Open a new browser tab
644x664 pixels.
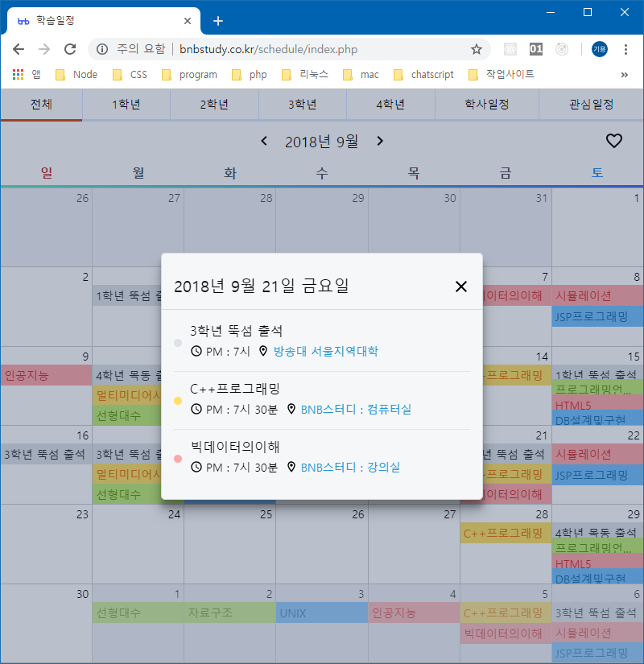point(217,21)
